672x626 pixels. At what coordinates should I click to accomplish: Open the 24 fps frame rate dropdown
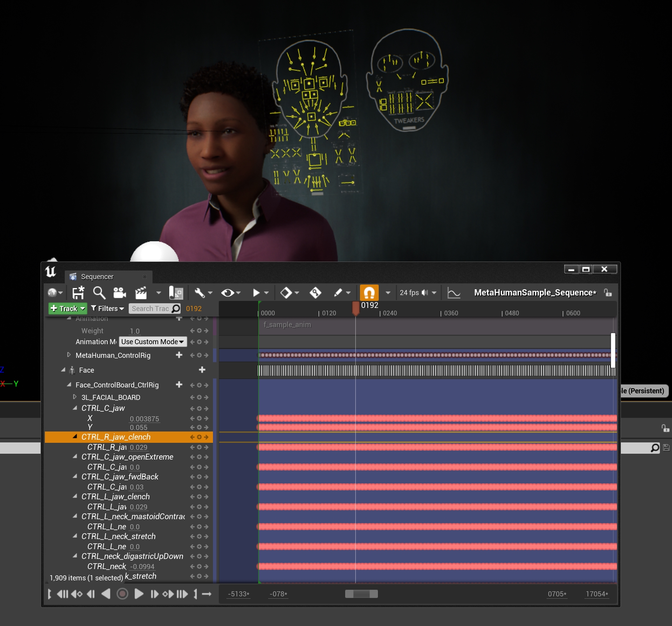click(434, 292)
